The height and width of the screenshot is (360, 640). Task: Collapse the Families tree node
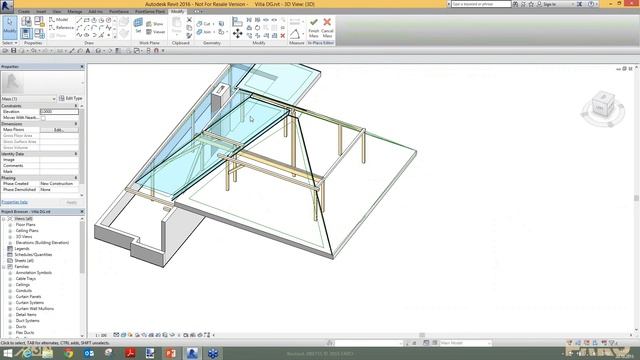coord(4,267)
